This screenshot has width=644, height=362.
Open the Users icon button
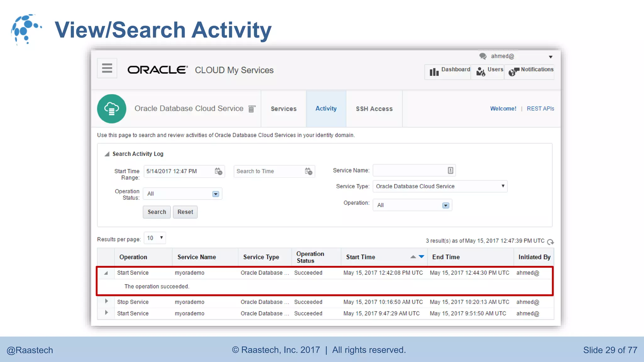(x=480, y=72)
